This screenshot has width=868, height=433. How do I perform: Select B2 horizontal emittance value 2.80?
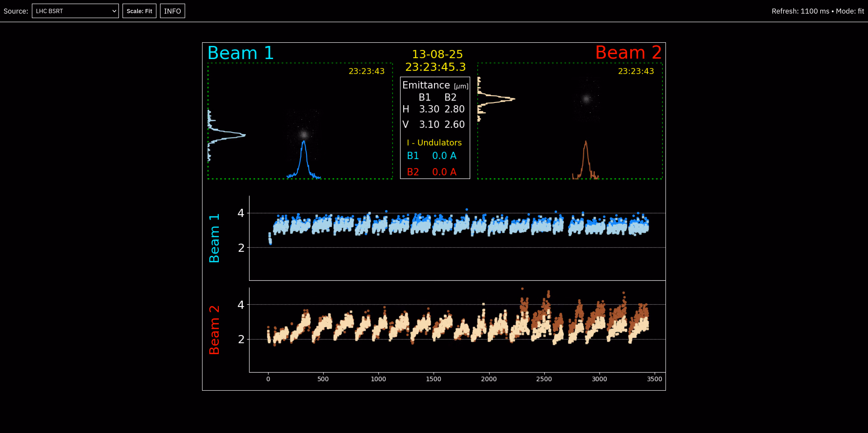[x=454, y=109]
